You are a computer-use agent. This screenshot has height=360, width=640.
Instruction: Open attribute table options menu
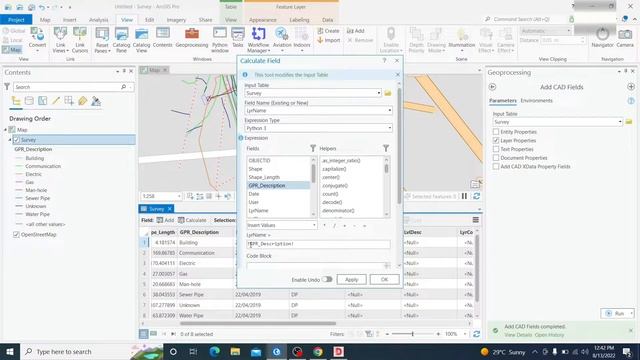[x=476, y=220]
